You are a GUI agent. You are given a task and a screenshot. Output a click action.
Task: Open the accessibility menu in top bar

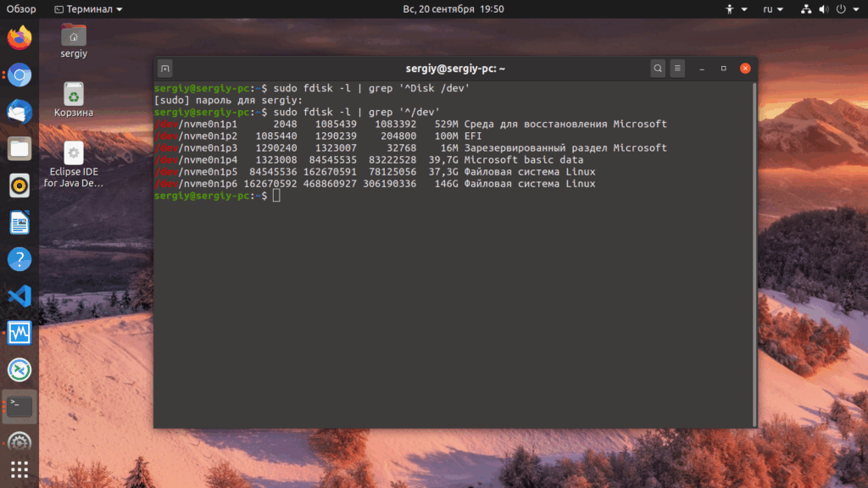(736, 8)
